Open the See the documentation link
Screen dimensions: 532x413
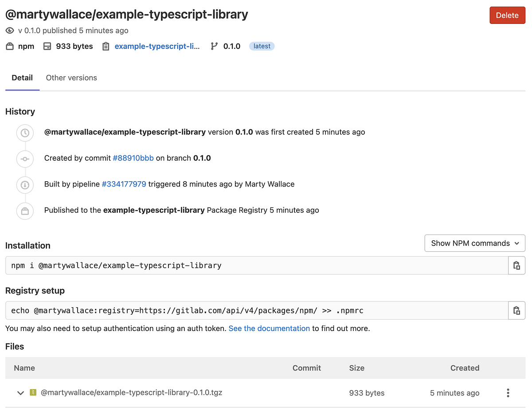click(269, 328)
